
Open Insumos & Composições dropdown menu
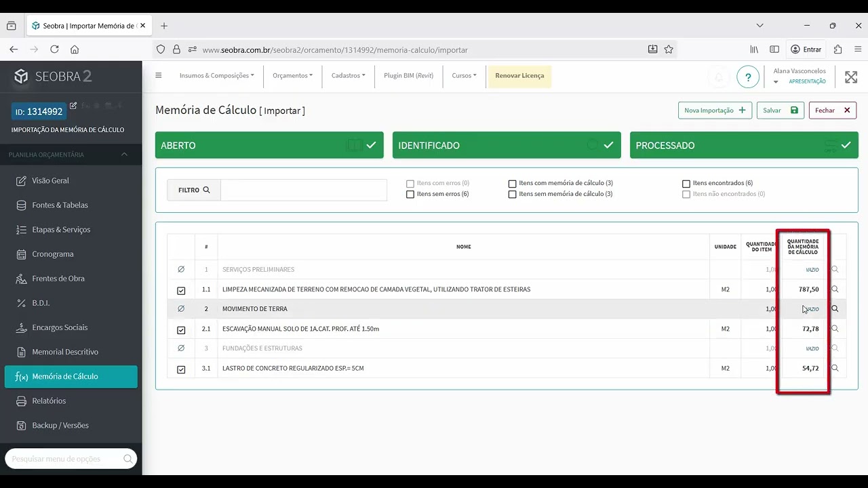(216, 76)
